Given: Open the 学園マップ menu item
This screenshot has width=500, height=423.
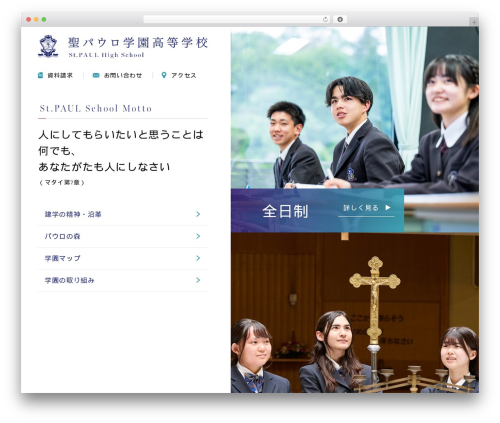Looking at the screenshot, I should point(123,258).
